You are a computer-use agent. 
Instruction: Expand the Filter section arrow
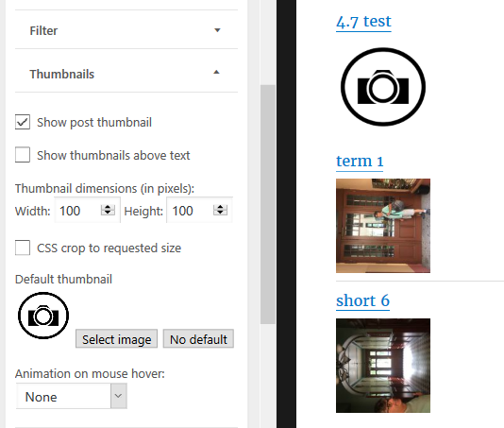click(217, 30)
